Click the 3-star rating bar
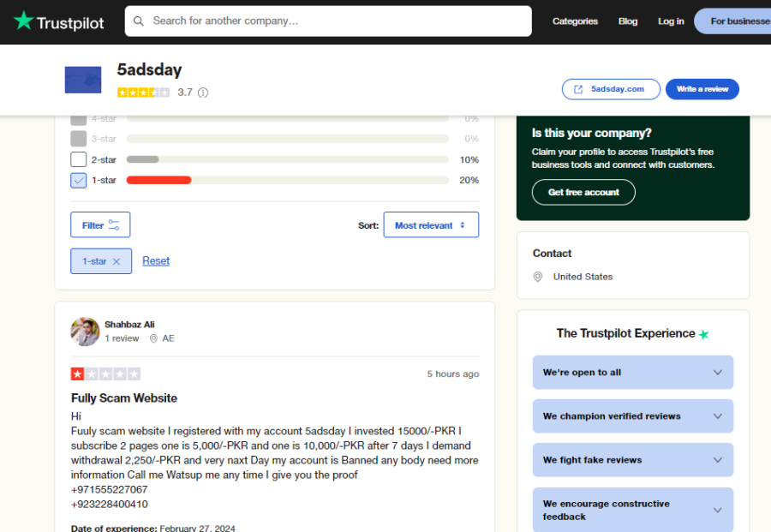The width and height of the screenshot is (771, 532). [x=288, y=139]
